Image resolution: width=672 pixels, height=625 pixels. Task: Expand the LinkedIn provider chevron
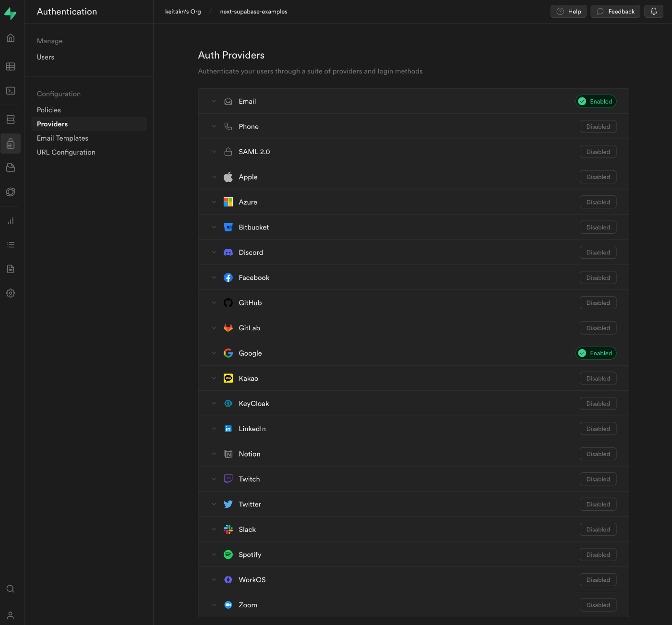(214, 429)
